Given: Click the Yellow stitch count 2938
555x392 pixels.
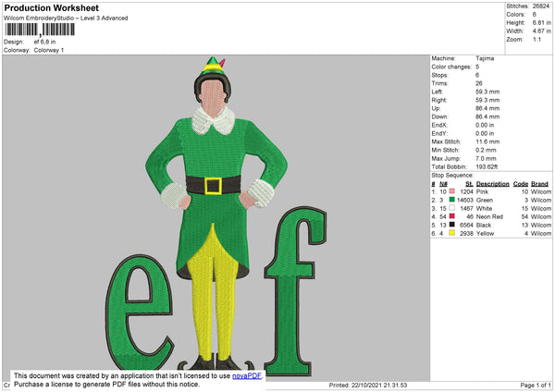Looking at the screenshot, I should (x=466, y=234).
